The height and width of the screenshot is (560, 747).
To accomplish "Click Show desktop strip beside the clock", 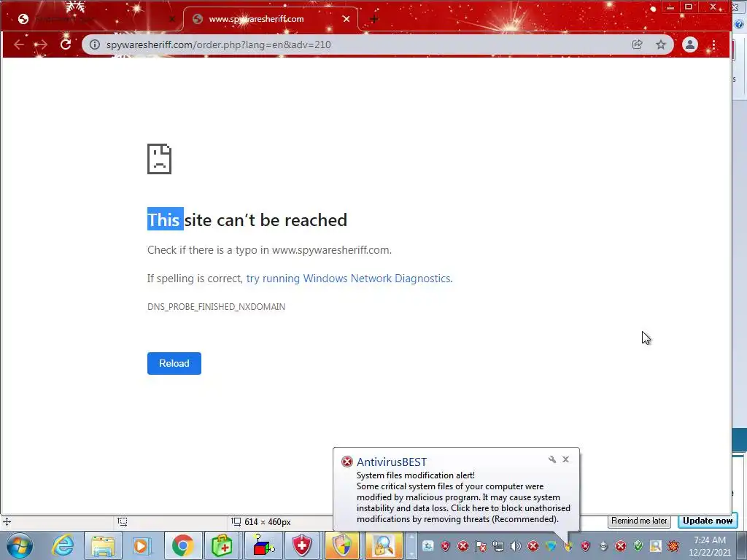I will (743, 545).
